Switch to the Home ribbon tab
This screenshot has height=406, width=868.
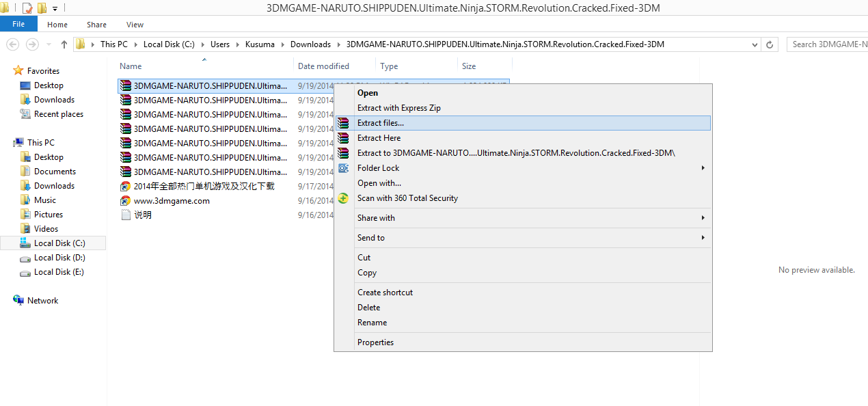coord(57,25)
